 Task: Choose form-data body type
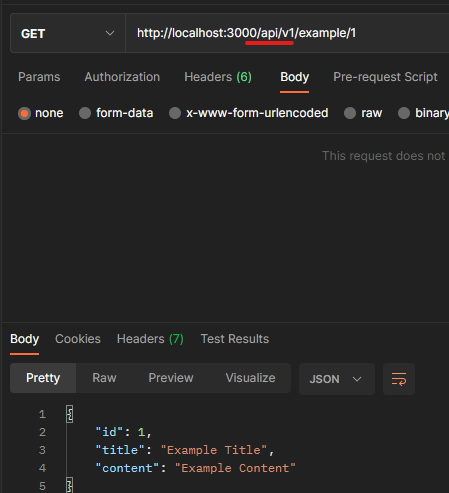click(x=85, y=113)
